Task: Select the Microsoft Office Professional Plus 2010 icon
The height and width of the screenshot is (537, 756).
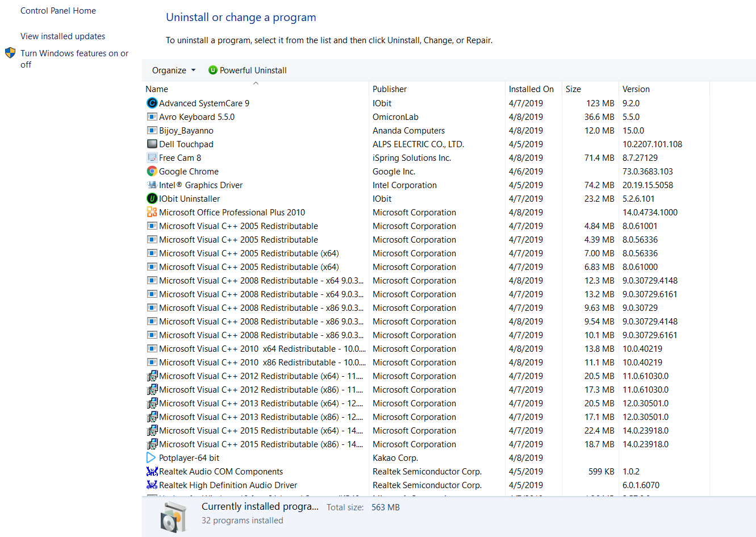Action: pos(152,212)
